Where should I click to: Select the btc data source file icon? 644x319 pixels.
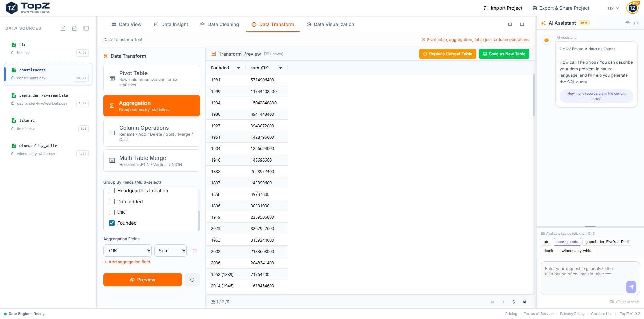[x=14, y=45]
